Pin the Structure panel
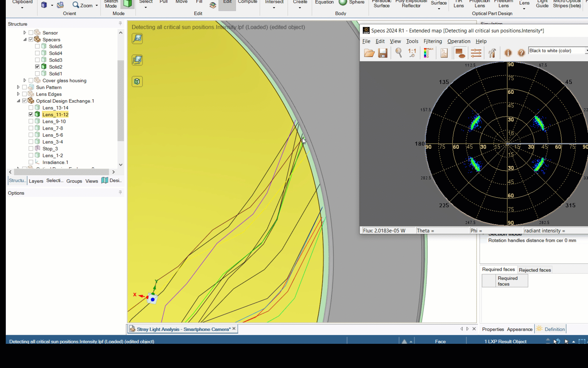The image size is (588, 368). click(120, 24)
